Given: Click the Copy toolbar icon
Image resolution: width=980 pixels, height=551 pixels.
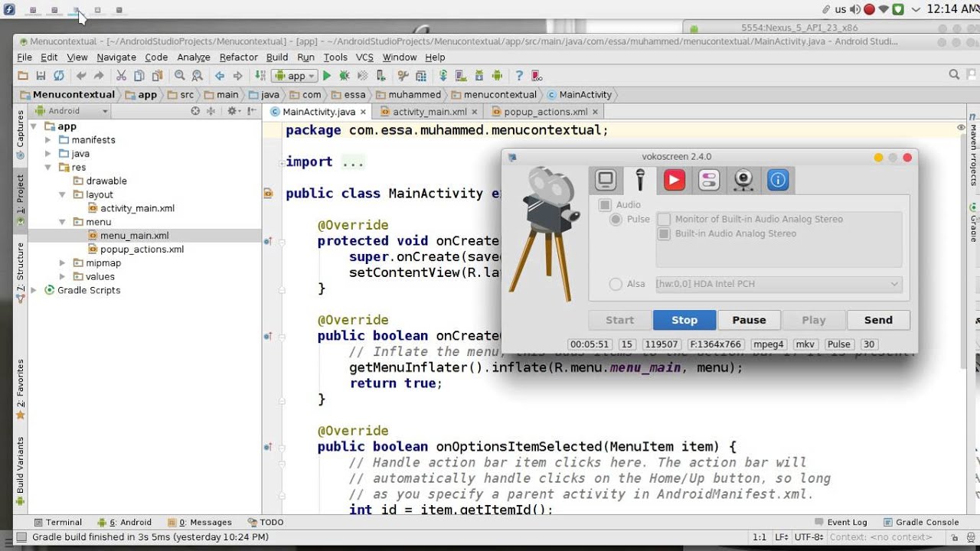Looking at the screenshot, I should (139, 76).
